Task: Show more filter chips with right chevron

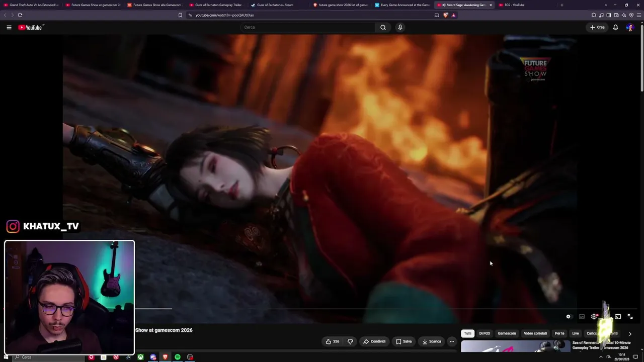Action: 630,333
